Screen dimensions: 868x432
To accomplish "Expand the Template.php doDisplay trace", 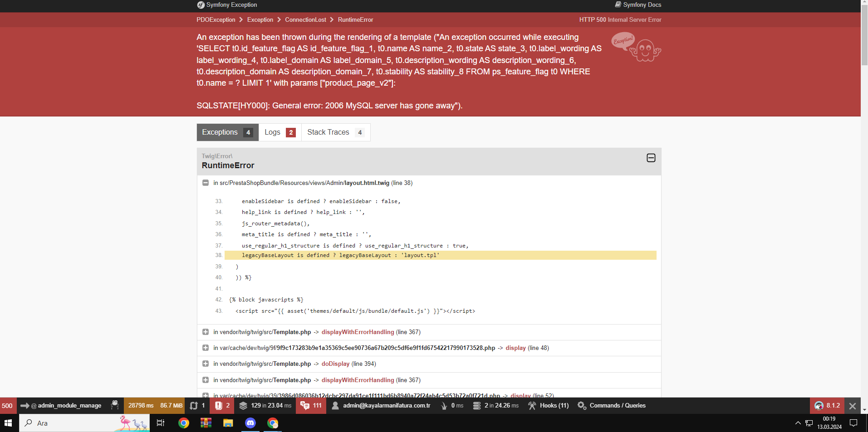I will pos(206,364).
